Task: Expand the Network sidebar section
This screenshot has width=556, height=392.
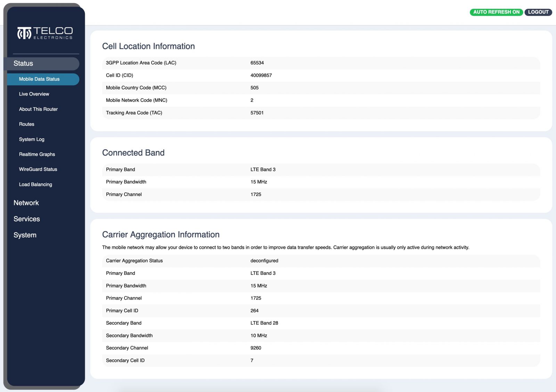Action: pyautogui.click(x=26, y=203)
